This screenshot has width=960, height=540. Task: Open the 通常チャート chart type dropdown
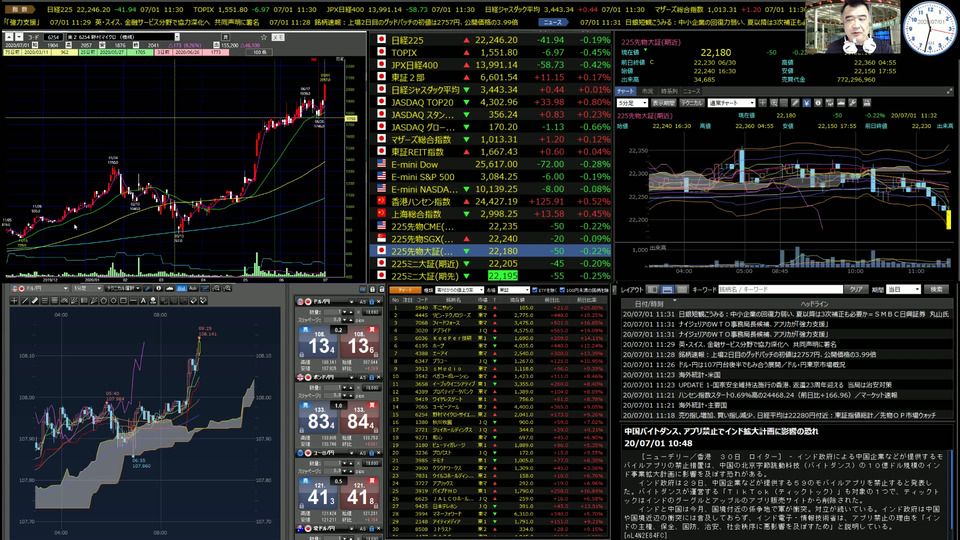pos(731,103)
